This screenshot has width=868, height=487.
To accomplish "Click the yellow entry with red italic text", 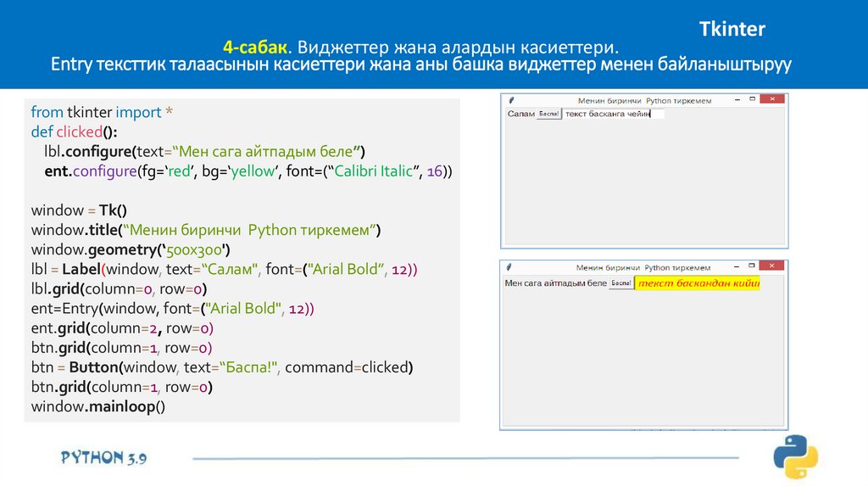I will coord(698,283).
